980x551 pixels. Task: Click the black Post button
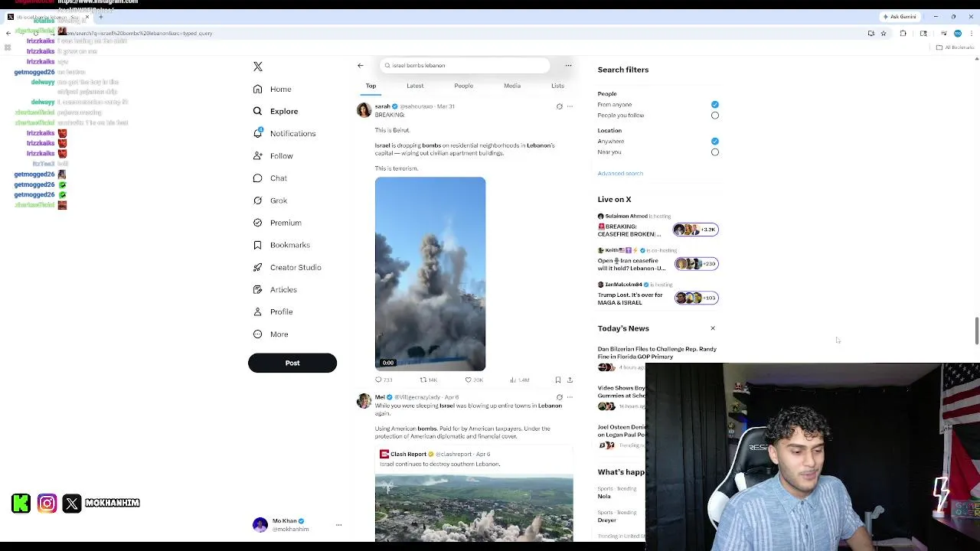coord(292,363)
